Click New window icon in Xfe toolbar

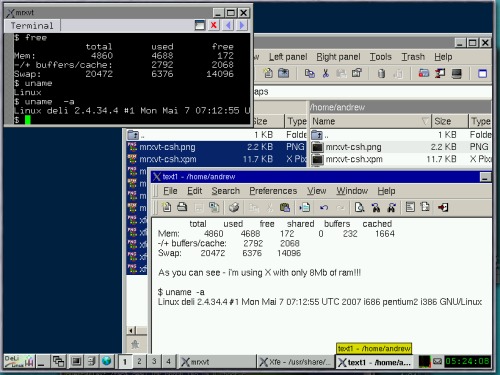pos(424,73)
